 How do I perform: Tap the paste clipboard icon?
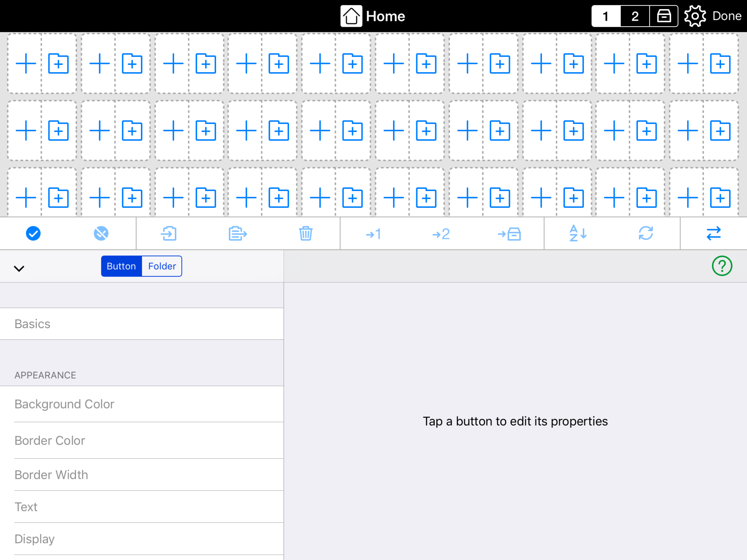coord(169,233)
